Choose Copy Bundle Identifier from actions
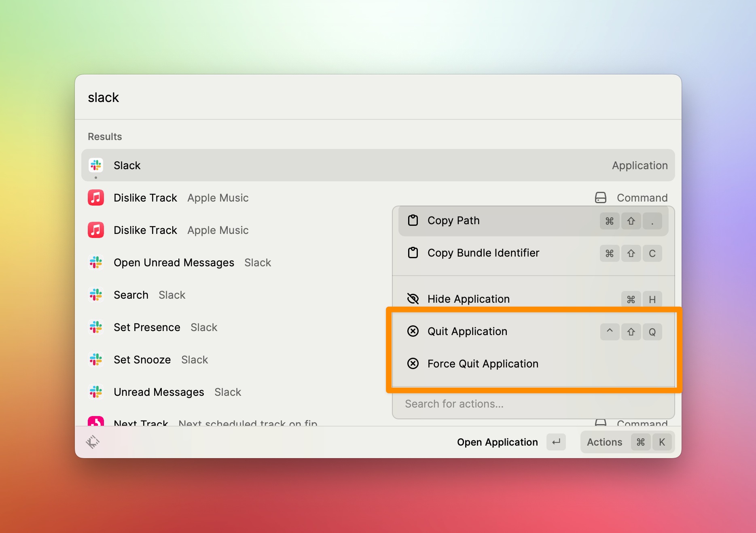Viewport: 756px width, 533px height. point(533,253)
